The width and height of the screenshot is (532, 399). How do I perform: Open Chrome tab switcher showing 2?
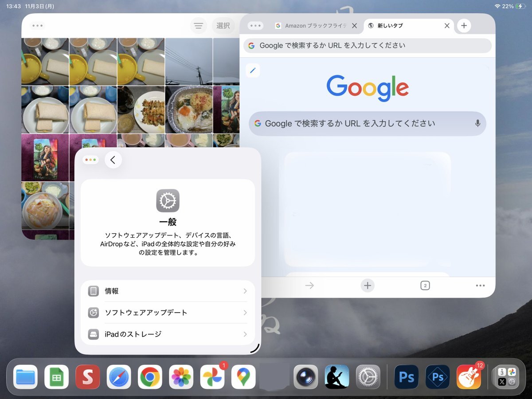tap(425, 286)
